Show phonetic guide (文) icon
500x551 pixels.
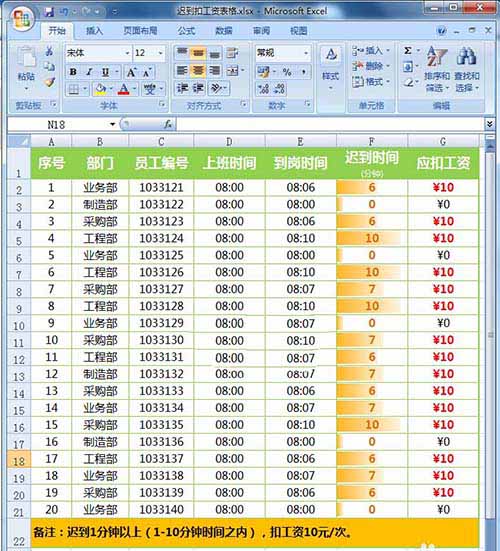pyautogui.click(x=150, y=90)
